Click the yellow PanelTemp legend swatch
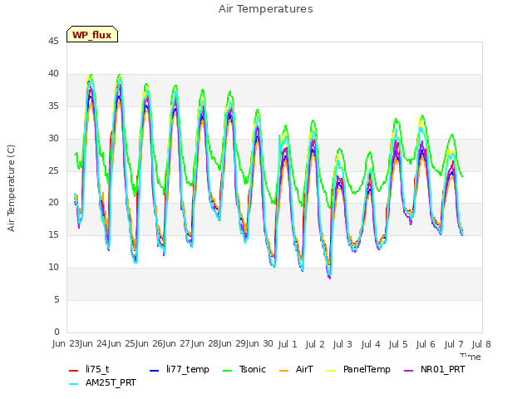This screenshot has height=399, width=532. click(331, 371)
